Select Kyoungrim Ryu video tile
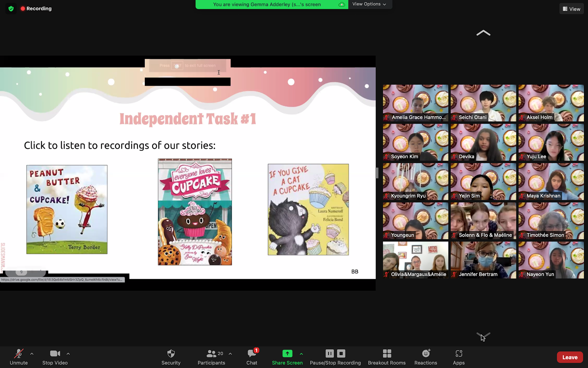Screen dimensions: 588x368 tap(416, 182)
